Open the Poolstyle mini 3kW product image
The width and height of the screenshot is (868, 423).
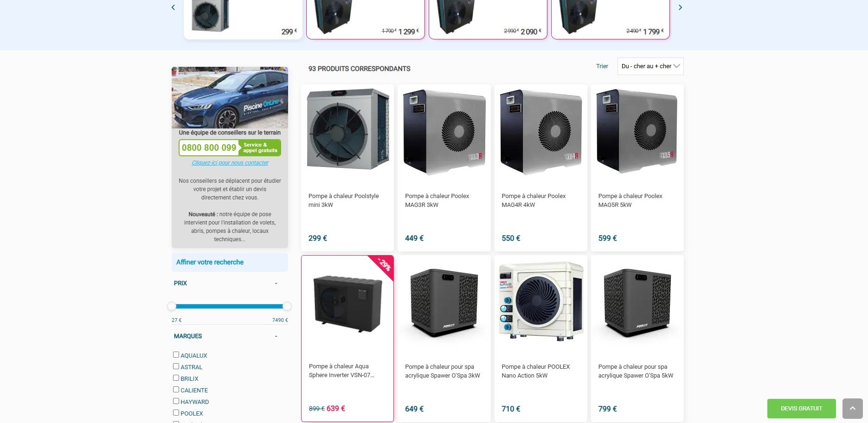(347, 129)
